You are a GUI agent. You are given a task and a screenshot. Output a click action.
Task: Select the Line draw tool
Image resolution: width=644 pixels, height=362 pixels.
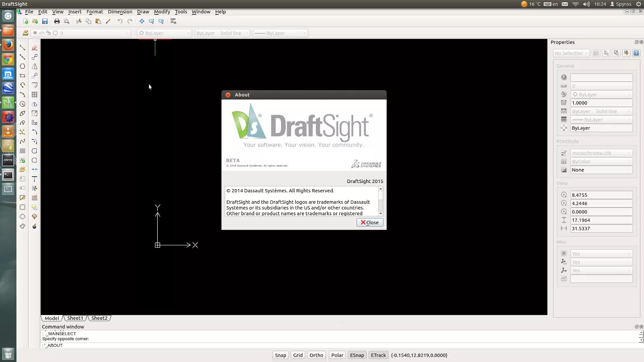(23, 47)
